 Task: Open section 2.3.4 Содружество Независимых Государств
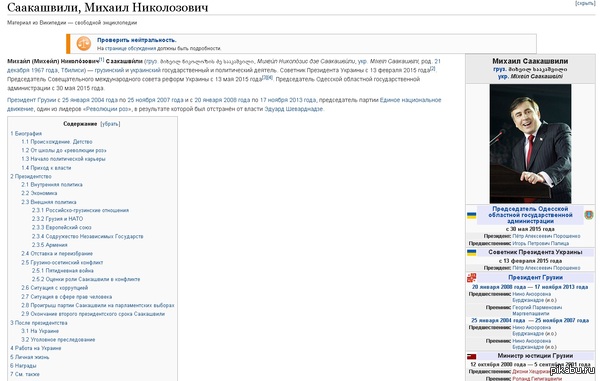coord(87,236)
